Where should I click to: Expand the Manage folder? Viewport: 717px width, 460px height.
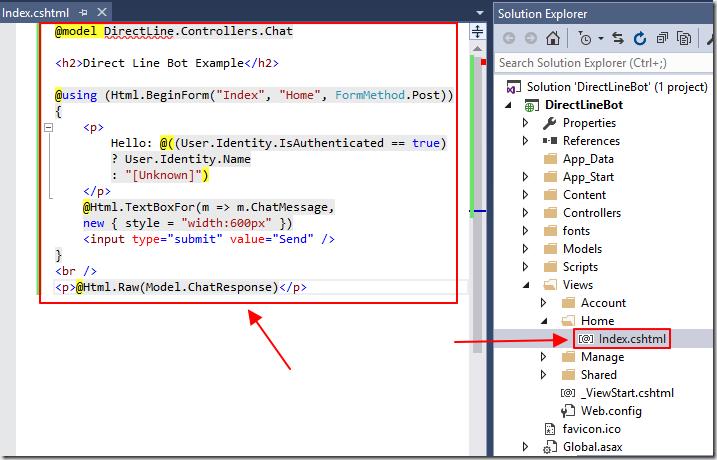pos(543,357)
